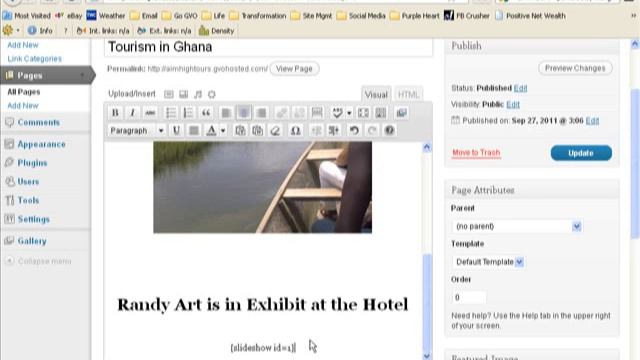Click the blue Update button
The image size is (640, 360).
pos(581,153)
